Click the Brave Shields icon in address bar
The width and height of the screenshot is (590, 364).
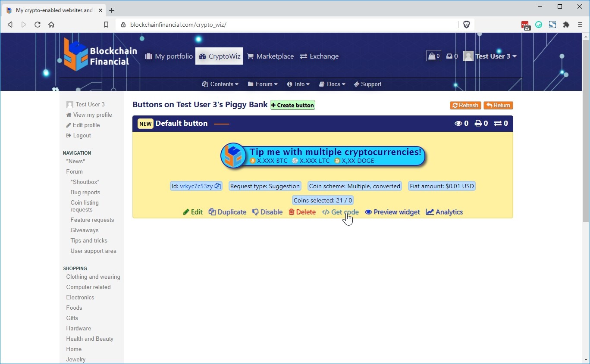tap(466, 25)
